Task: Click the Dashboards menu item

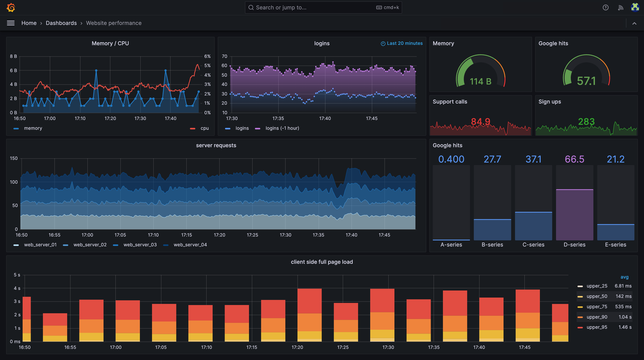Action: pyautogui.click(x=61, y=23)
